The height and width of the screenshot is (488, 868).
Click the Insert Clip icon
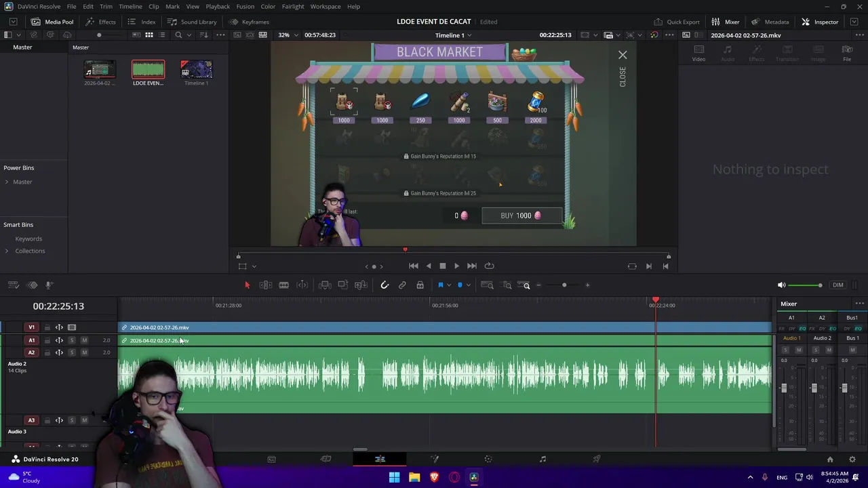(325, 285)
